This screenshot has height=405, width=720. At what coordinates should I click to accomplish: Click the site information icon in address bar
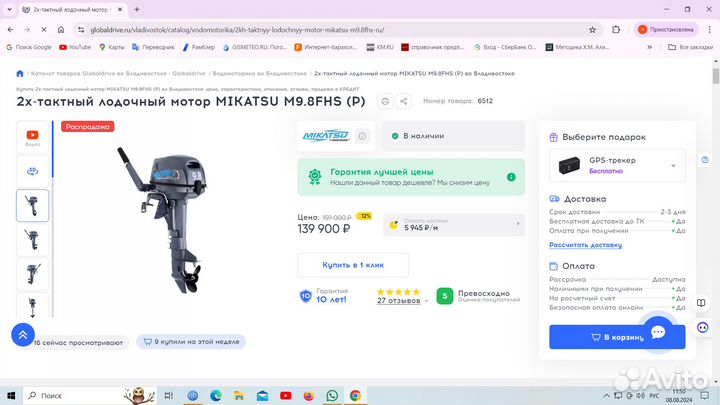pos(81,30)
